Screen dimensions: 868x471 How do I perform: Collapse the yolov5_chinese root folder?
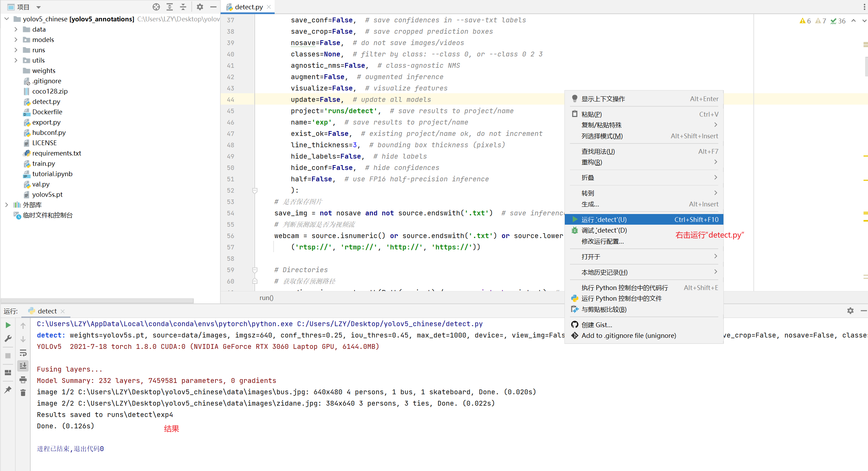pyautogui.click(x=7, y=19)
